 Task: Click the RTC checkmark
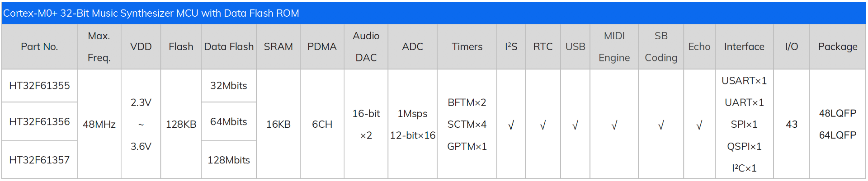point(542,125)
